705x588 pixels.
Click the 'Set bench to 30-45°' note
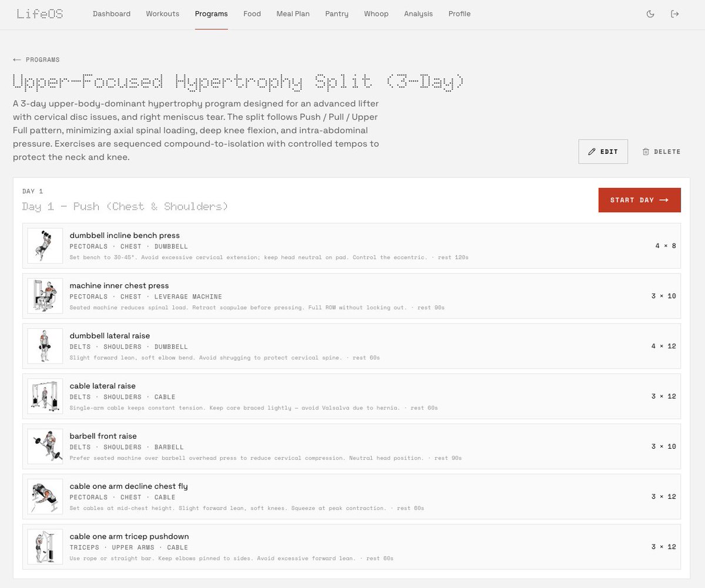(x=269, y=257)
